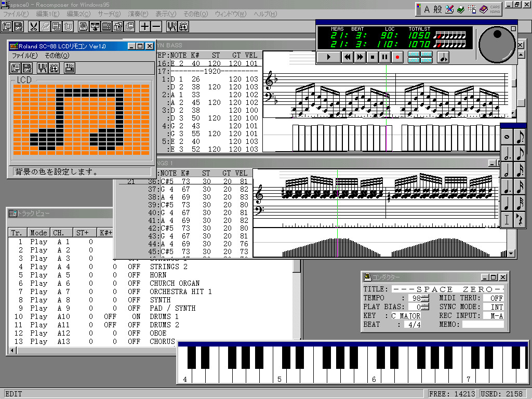
Task: Click the CAPS KANA indicator in IME bar
Action: (495, 9)
